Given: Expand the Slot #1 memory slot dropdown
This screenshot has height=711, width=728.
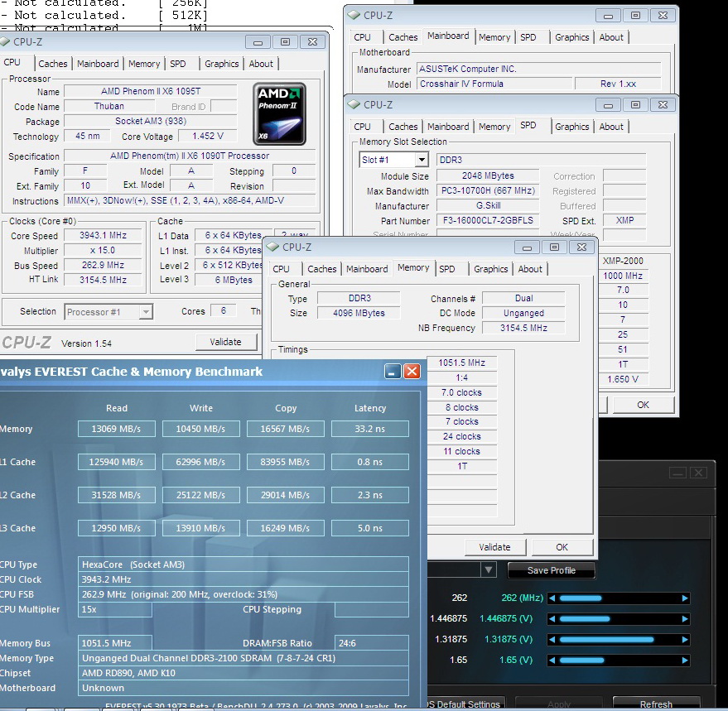Looking at the screenshot, I should point(421,160).
